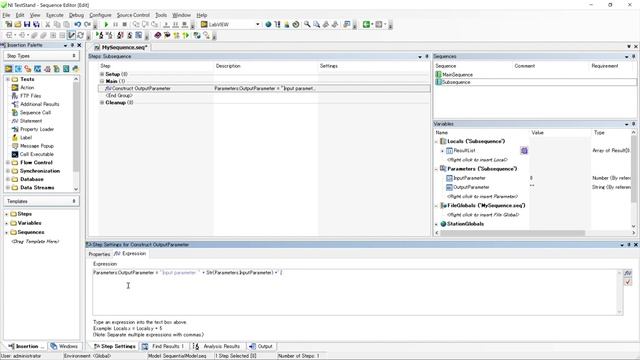Click the check expression for errors button
Screen dimensions: 640x360
click(x=628, y=282)
